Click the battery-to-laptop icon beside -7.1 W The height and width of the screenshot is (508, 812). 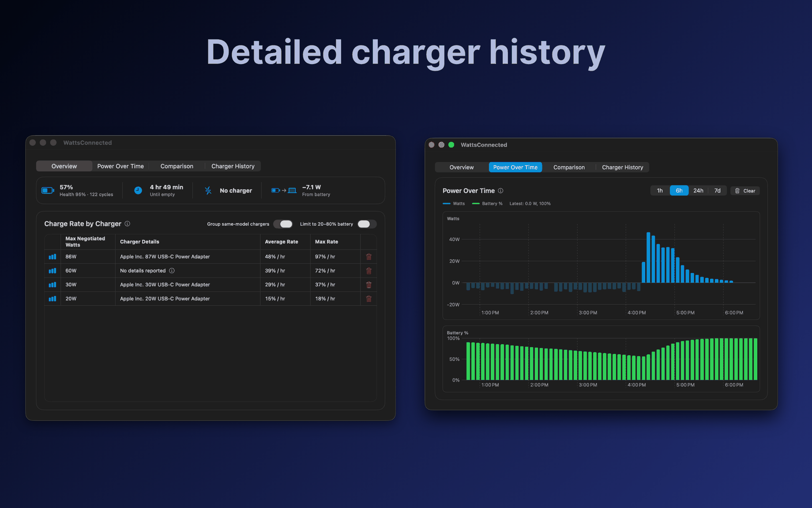[x=284, y=190]
